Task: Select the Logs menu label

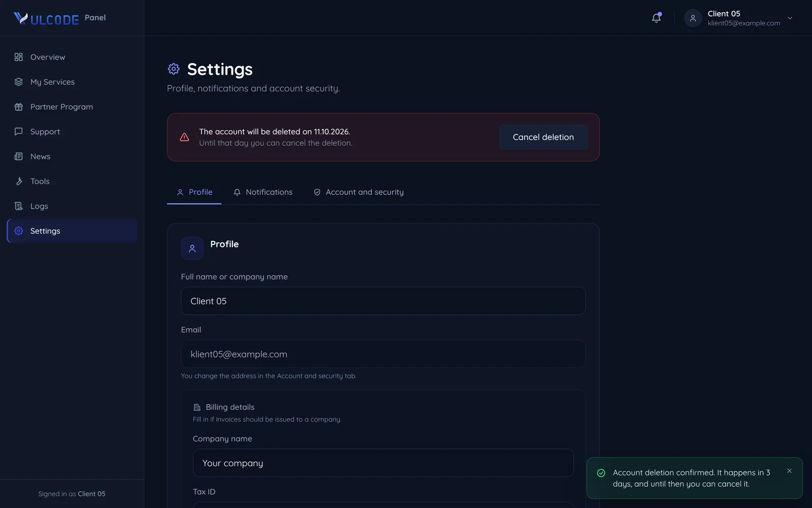Action: (x=39, y=206)
